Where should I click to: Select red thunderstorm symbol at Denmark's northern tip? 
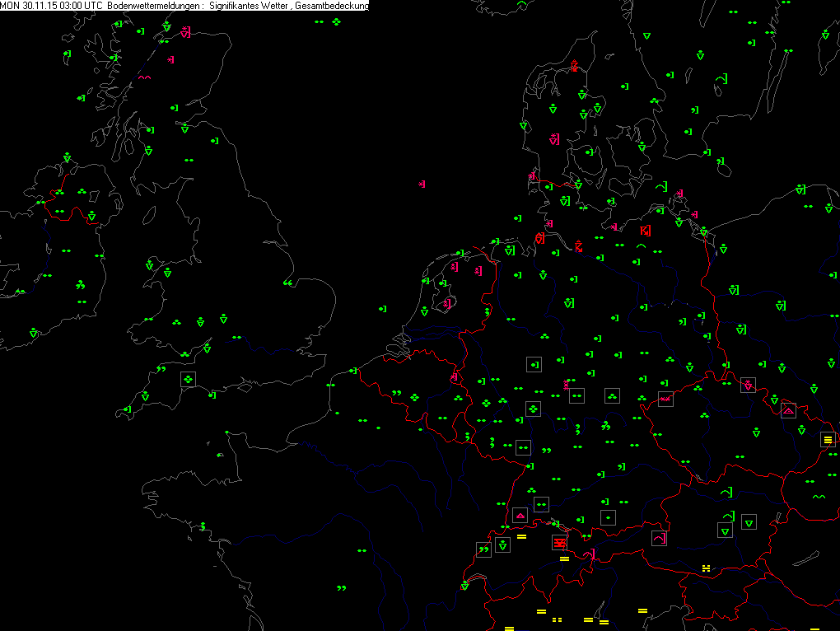574,67
